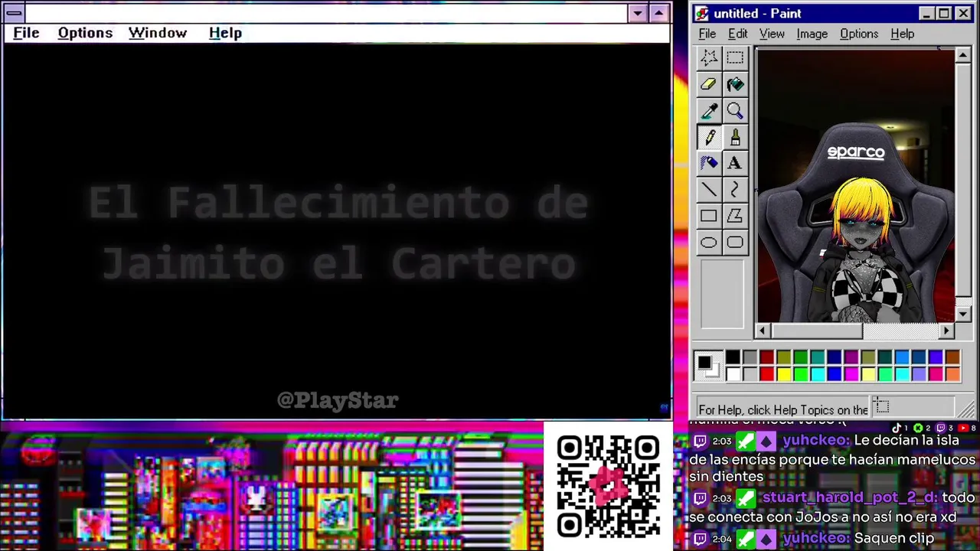The height and width of the screenshot is (551, 980).
Task: Choose the Brush tool in Paint
Action: 735,137
